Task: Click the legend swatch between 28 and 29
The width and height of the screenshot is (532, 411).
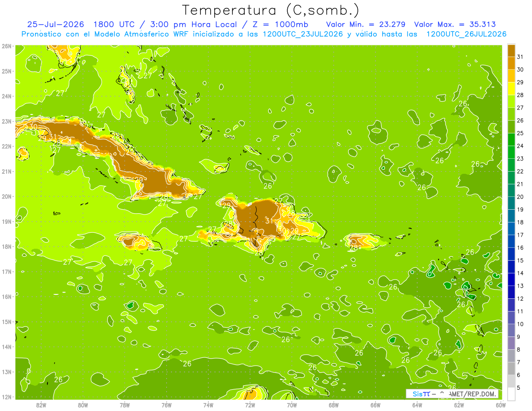Action: click(x=512, y=89)
